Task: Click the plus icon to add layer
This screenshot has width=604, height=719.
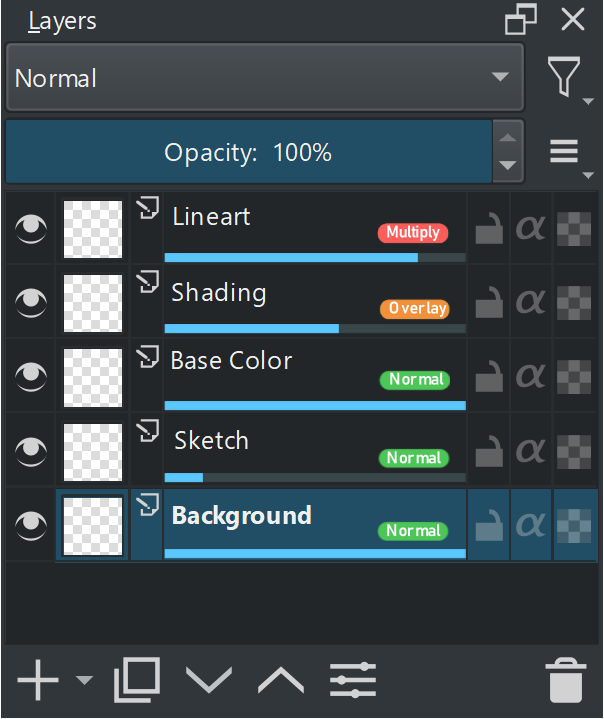Action: [x=38, y=680]
